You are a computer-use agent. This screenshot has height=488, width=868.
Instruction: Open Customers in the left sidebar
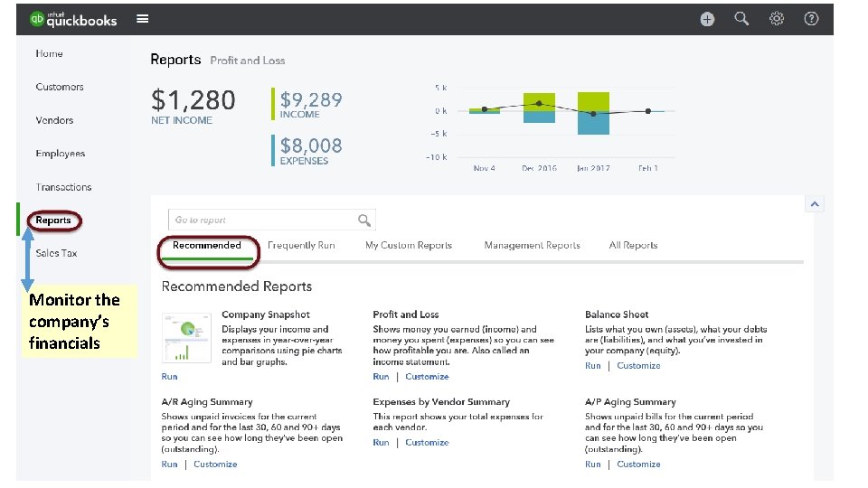coord(60,87)
